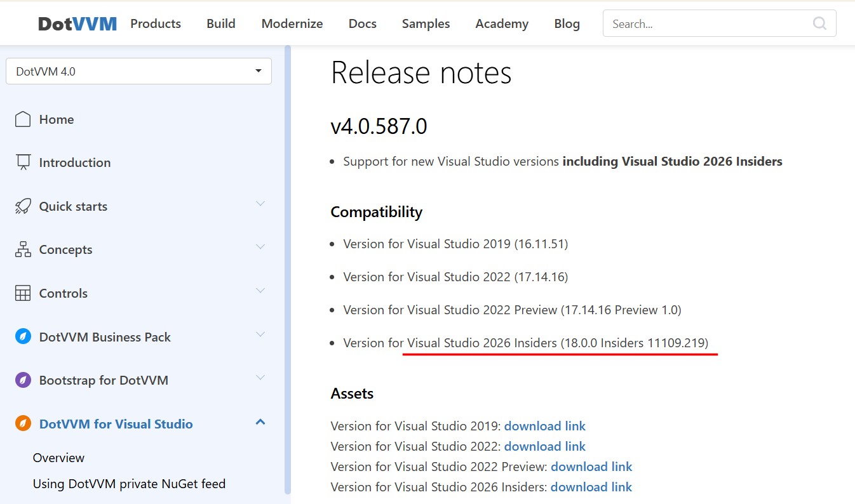
Task: Open Using DotVVM private NuGet feed page
Action: tap(129, 484)
